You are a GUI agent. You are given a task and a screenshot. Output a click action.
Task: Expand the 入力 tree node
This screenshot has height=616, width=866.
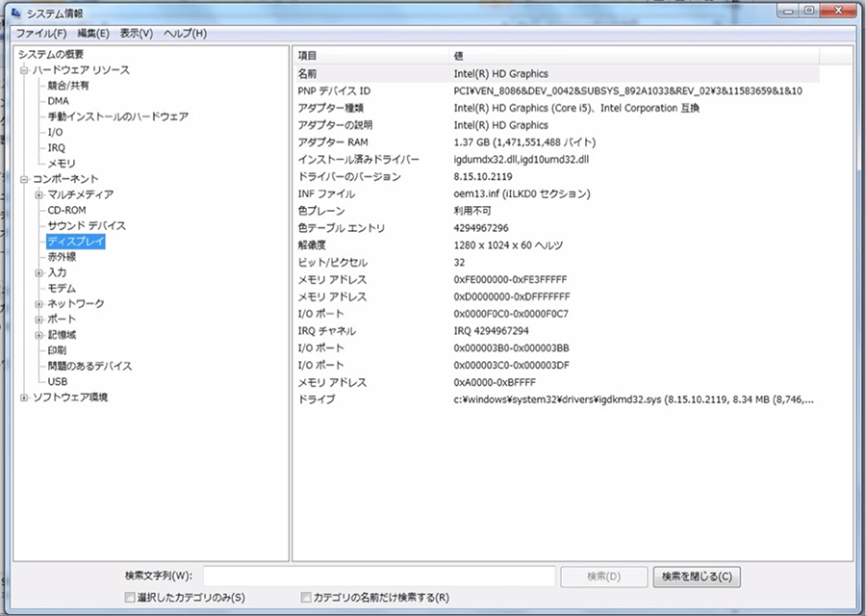pos(38,273)
